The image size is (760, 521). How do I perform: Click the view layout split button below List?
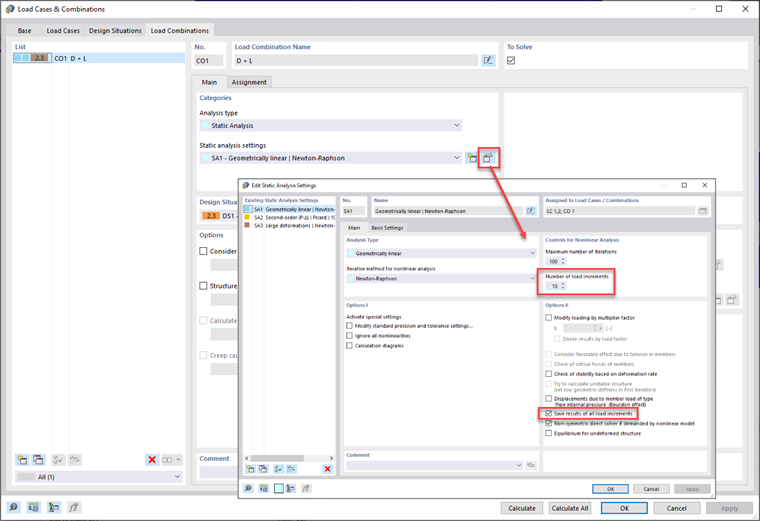tap(171, 459)
